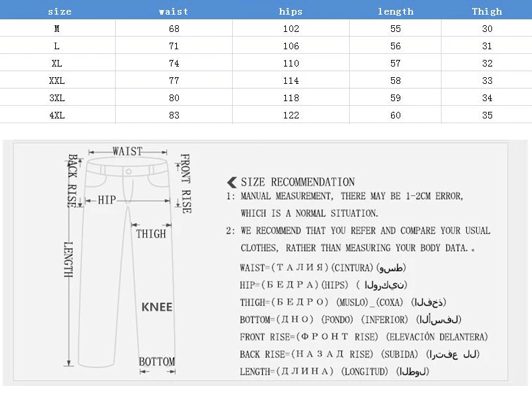This screenshot has width=532, height=394.
Task: Click thigh value 32
Action: (487, 63)
